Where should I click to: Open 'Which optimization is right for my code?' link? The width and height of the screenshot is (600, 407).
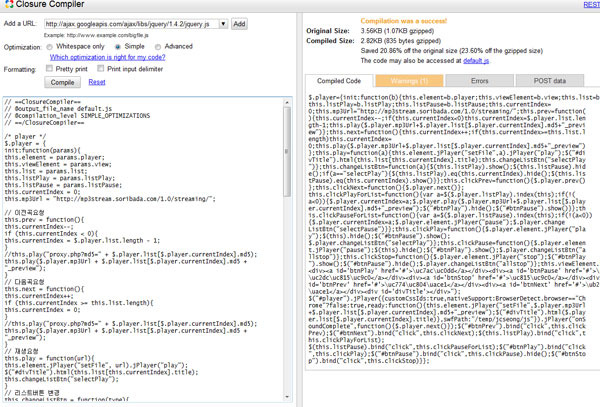coord(108,57)
